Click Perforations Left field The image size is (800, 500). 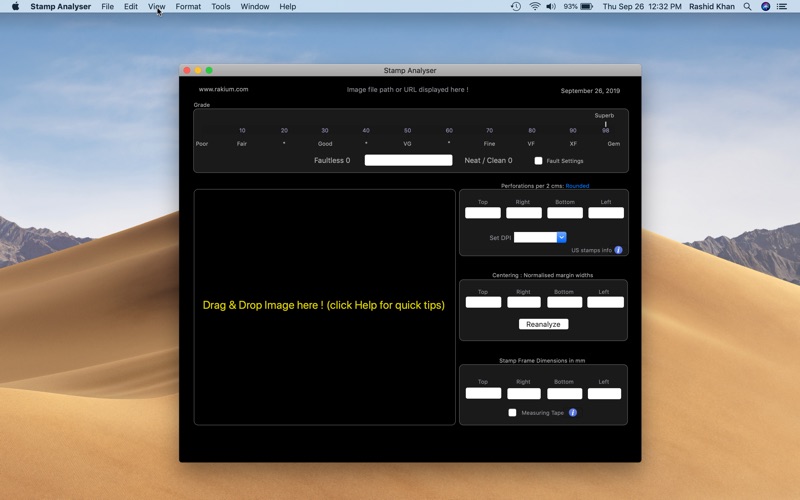(x=606, y=213)
